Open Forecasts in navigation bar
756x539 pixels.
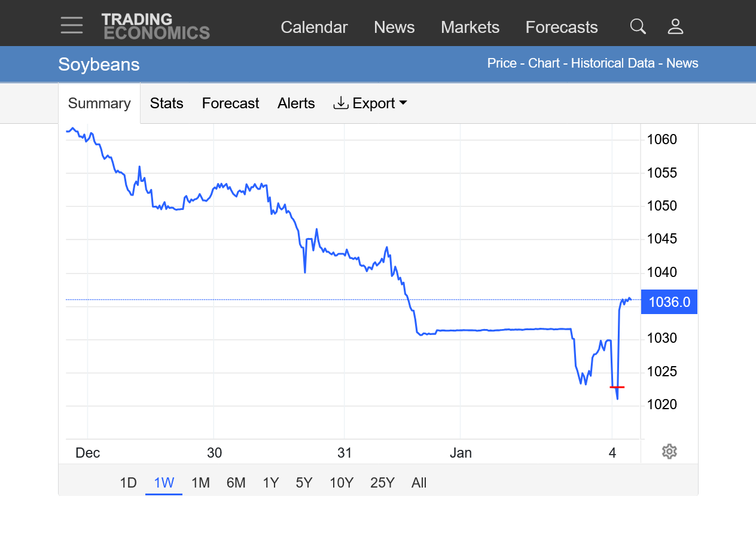pyautogui.click(x=561, y=28)
